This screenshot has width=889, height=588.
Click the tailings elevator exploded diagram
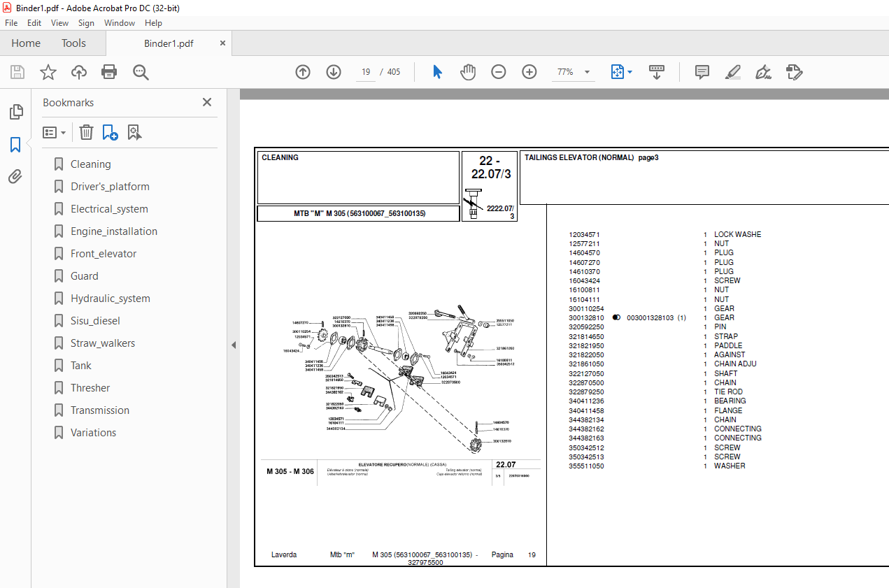click(399, 380)
